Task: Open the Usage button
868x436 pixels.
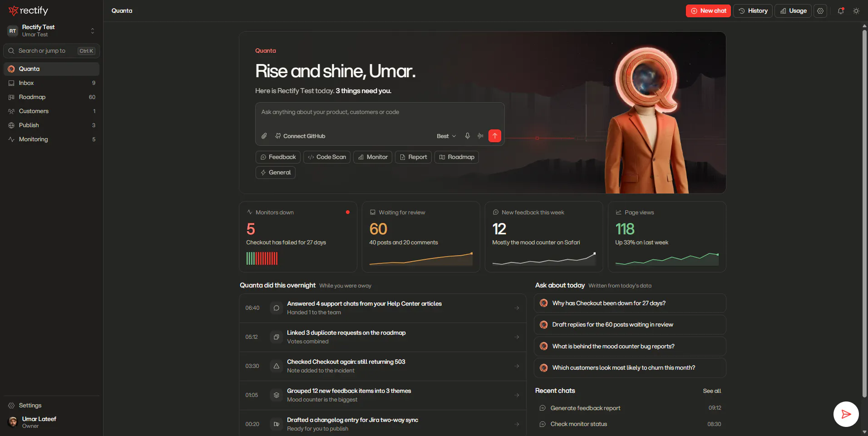Action: pyautogui.click(x=793, y=11)
